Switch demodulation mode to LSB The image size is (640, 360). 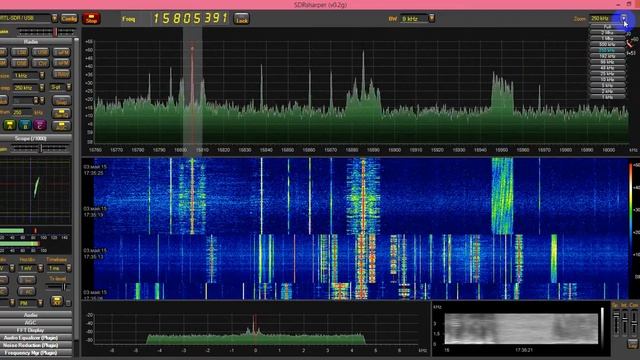pyautogui.click(x=19, y=52)
